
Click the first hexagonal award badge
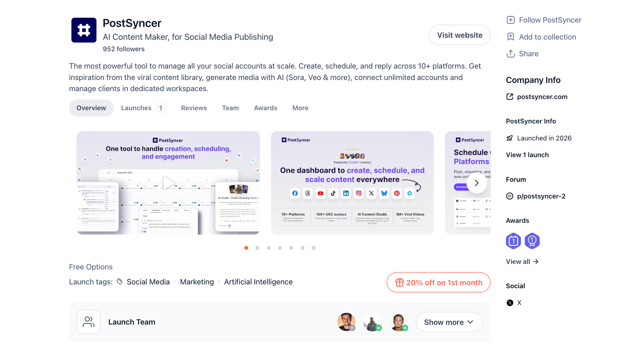tap(513, 240)
